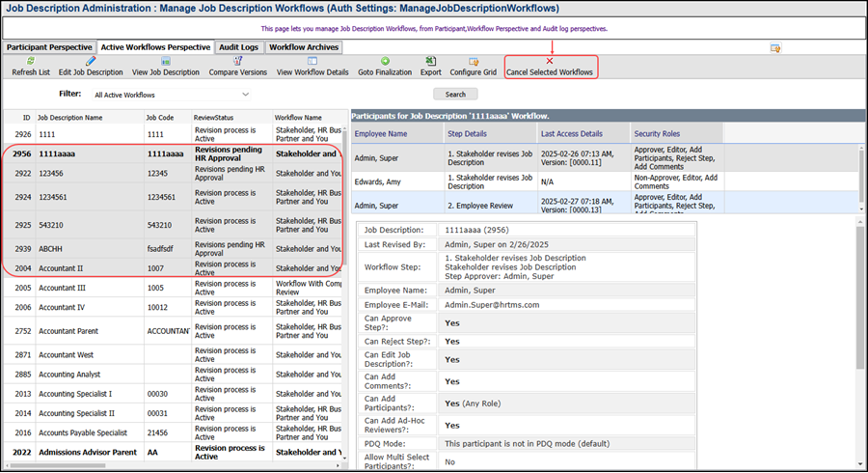Select row 2926 named 1111

(x=174, y=134)
